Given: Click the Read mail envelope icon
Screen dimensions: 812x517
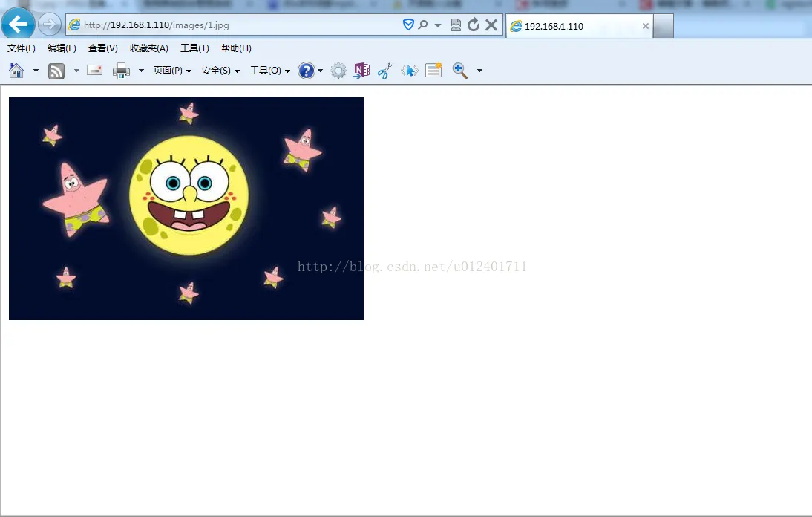Looking at the screenshot, I should 95,71.
